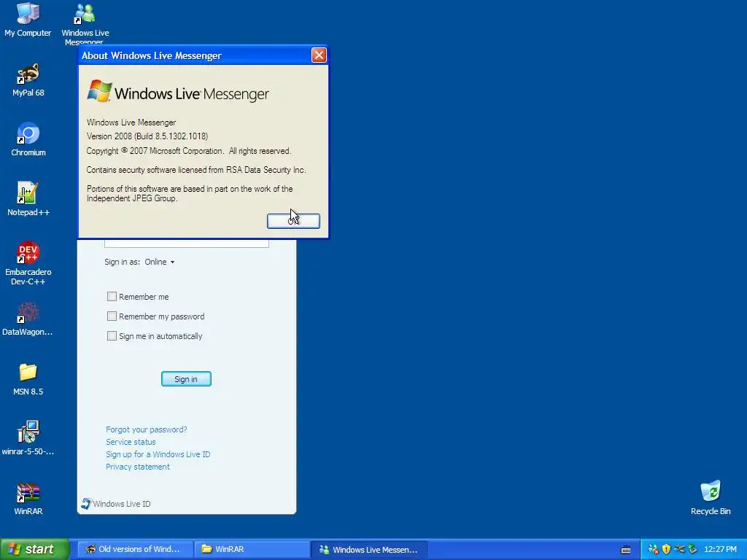Tick Remember my password
747x560 pixels.
click(112, 316)
